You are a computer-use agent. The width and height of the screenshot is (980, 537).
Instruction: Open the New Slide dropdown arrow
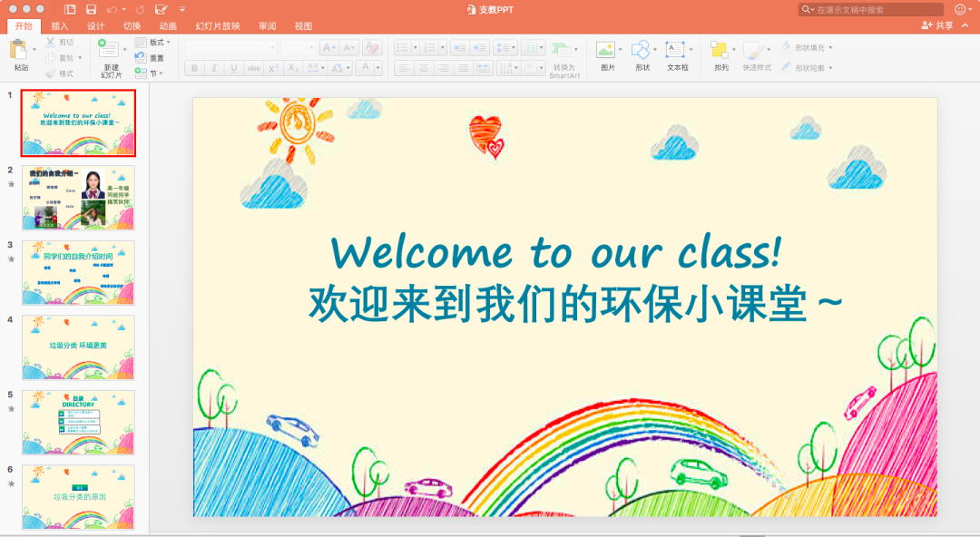tap(124, 49)
